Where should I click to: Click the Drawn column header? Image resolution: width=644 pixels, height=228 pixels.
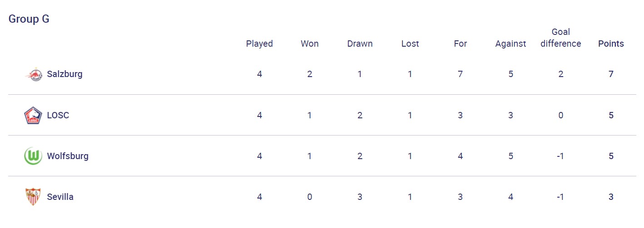point(360,44)
